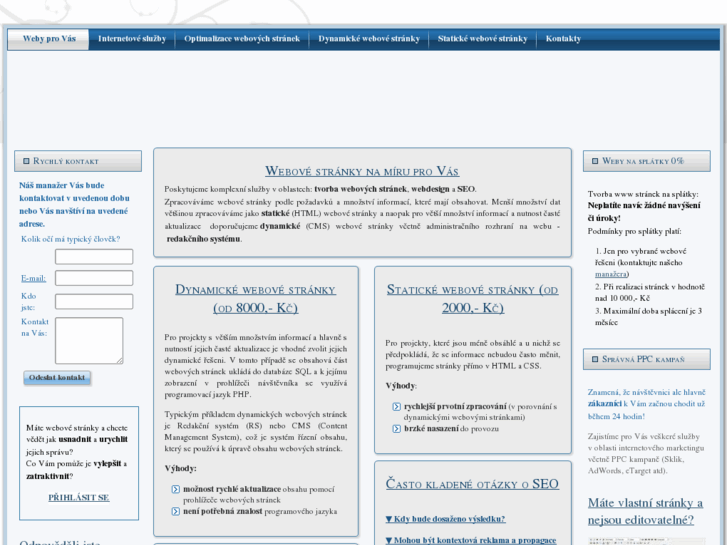Click the arrow bullet next to brzké nasazení
Image resolution: width=727 pixels, height=545 pixels.
click(396, 429)
